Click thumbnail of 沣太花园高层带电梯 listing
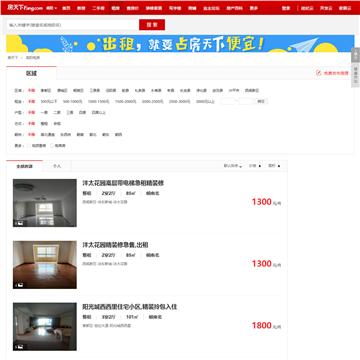The image size is (360, 360). point(45,203)
